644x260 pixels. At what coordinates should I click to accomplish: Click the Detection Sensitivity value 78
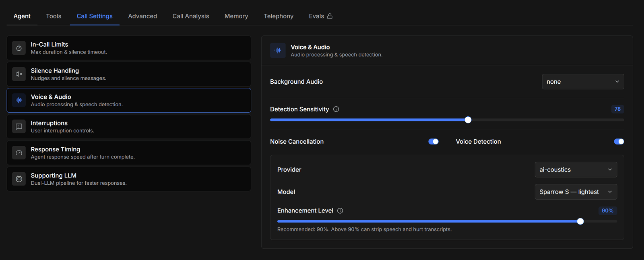[x=617, y=109]
